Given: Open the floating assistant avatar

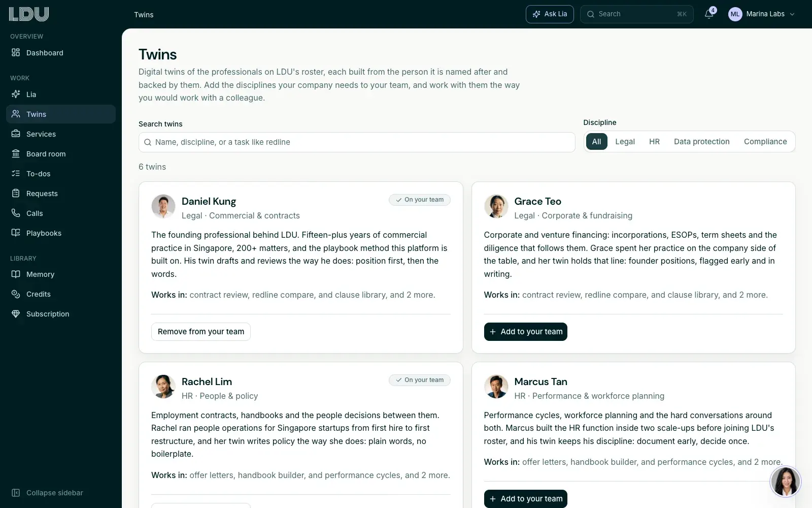Looking at the screenshot, I should click(785, 481).
